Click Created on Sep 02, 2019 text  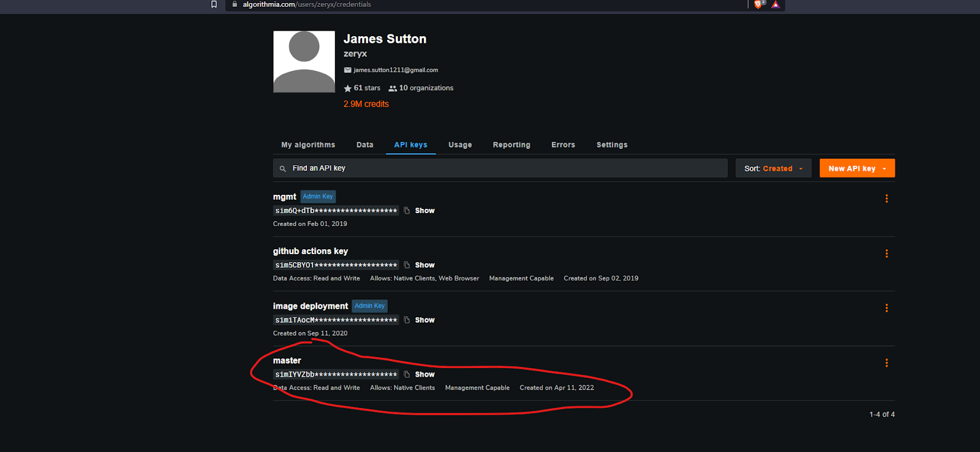point(601,279)
